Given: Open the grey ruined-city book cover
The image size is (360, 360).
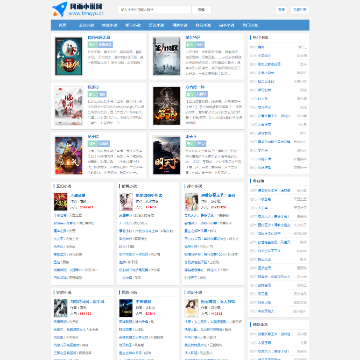Looking at the screenshot, I should pyautogui.click(x=166, y=56).
